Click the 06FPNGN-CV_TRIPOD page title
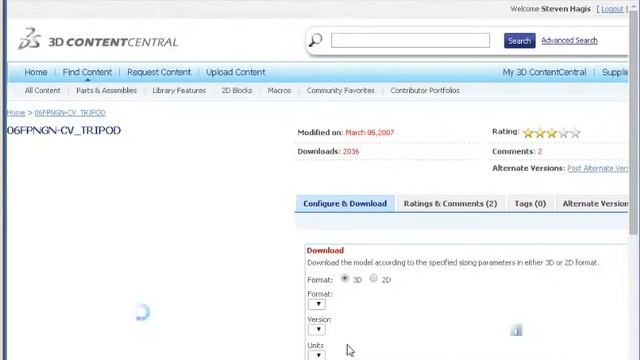Image resolution: width=640 pixels, height=360 pixels. click(x=64, y=131)
